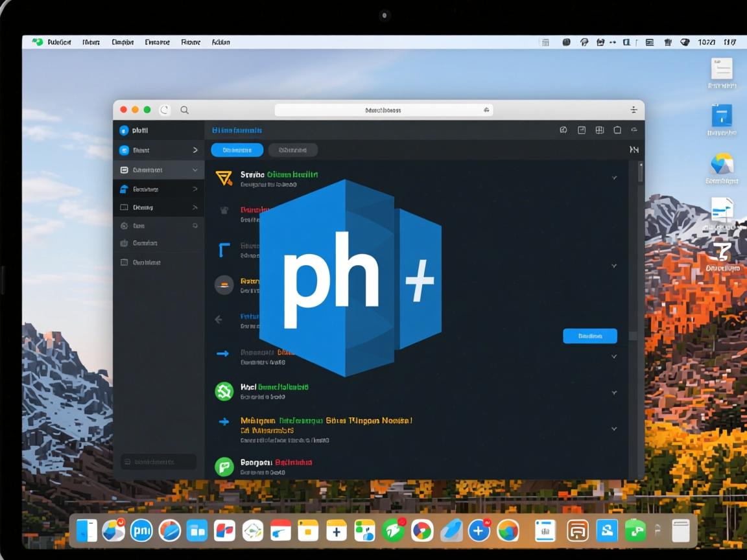Toggle the sort order icon above the list
The width and height of the screenshot is (747, 560).
click(634, 150)
